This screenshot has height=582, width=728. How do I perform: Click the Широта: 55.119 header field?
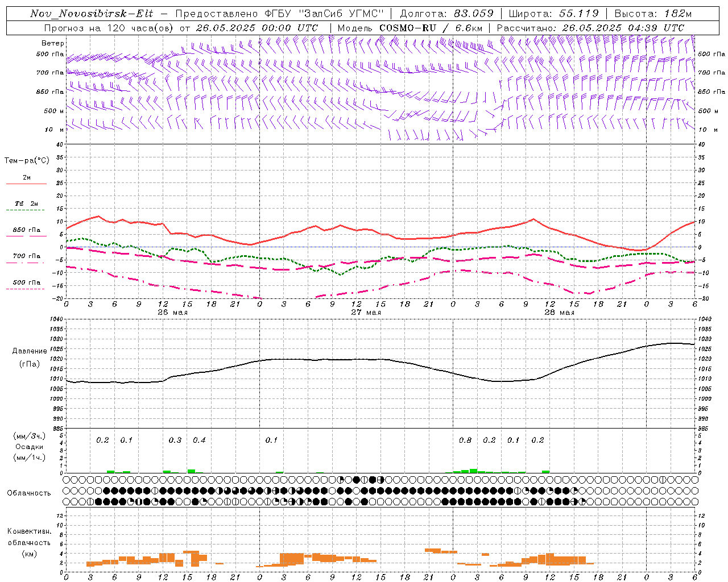[x=553, y=14]
